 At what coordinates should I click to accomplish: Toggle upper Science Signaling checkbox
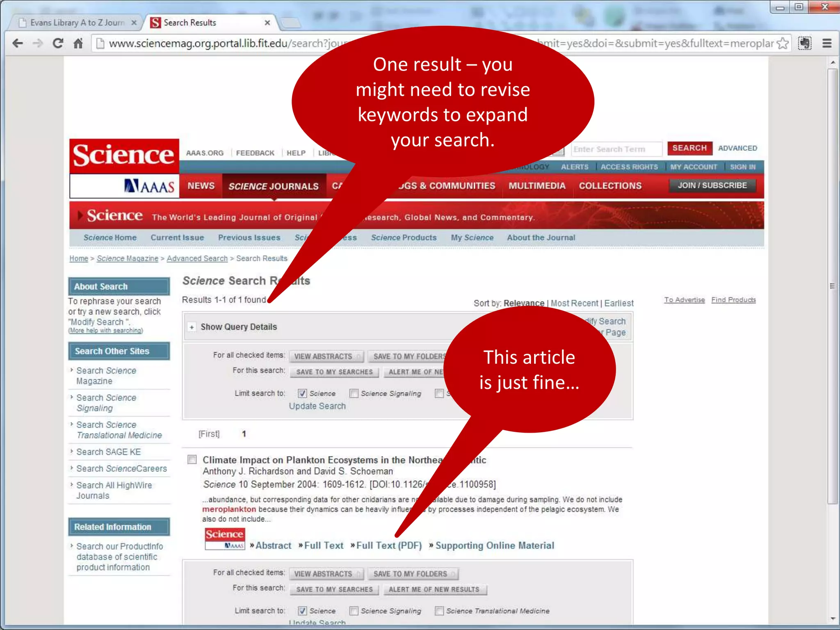(354, 393)
